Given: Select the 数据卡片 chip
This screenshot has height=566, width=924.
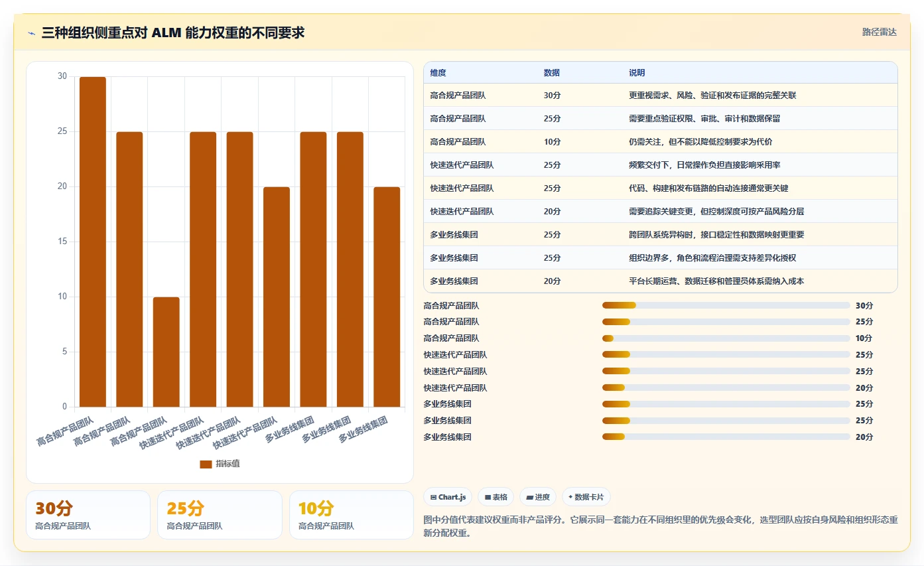Looking at the screenshot, I should pyautogui.click(x=586, y=497).
